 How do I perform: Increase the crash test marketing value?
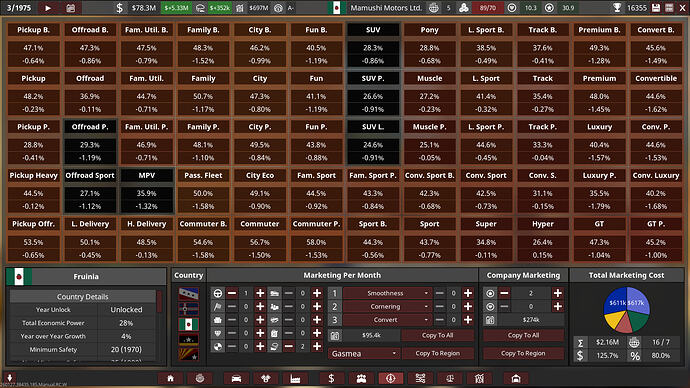(x=260, y=347)
